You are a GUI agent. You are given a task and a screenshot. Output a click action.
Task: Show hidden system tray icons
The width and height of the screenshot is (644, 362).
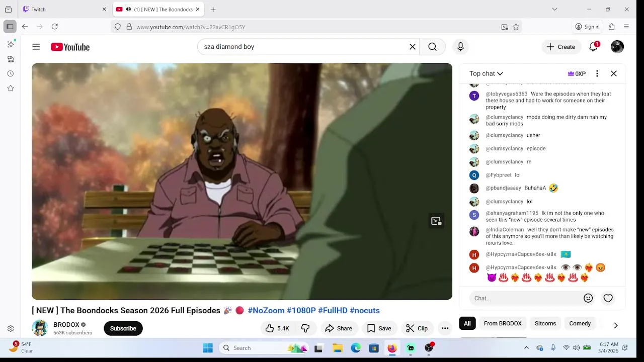pos(526,348)
